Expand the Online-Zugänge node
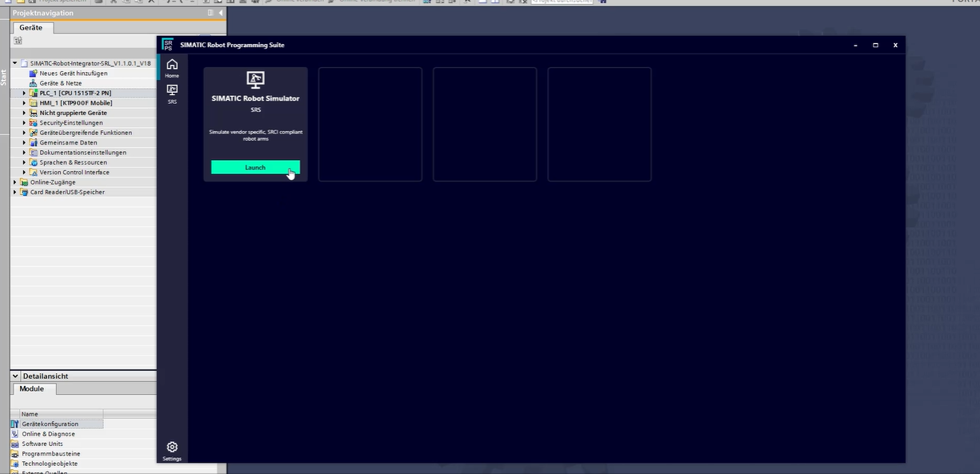The width and height of the screenshot is (980, 474). (x=14, y=182)
